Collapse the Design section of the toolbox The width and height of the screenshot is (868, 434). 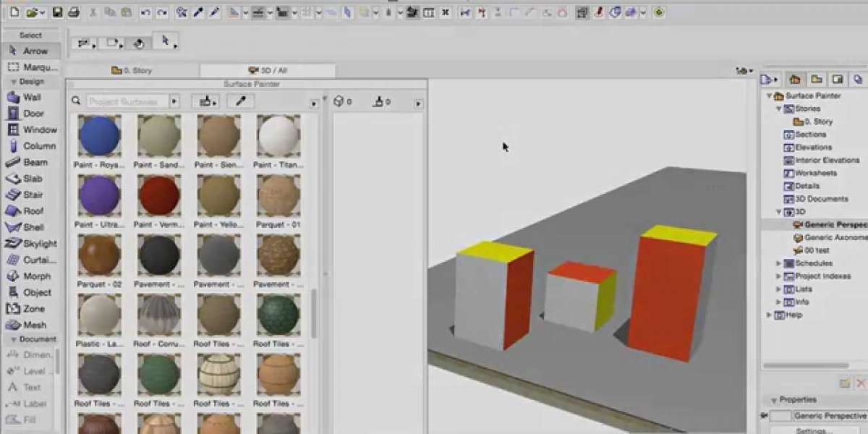click(x=14, y=82)
